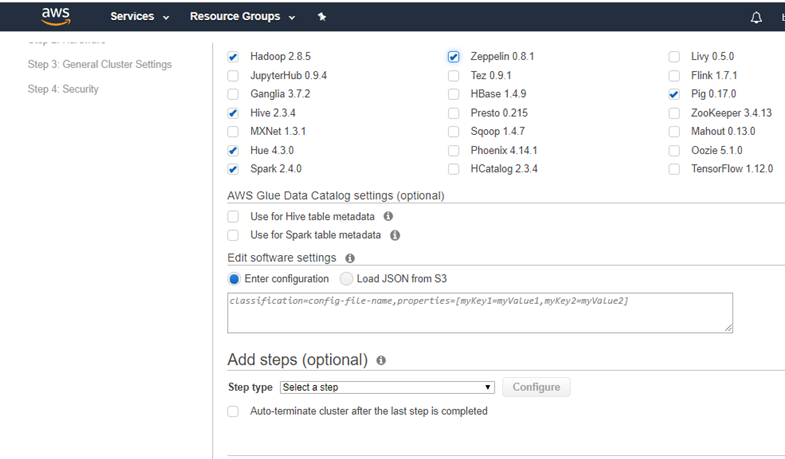Check Livy 0.5.0
The width and height of the screenshot is (785, 459).
click(x=674, y=57)
